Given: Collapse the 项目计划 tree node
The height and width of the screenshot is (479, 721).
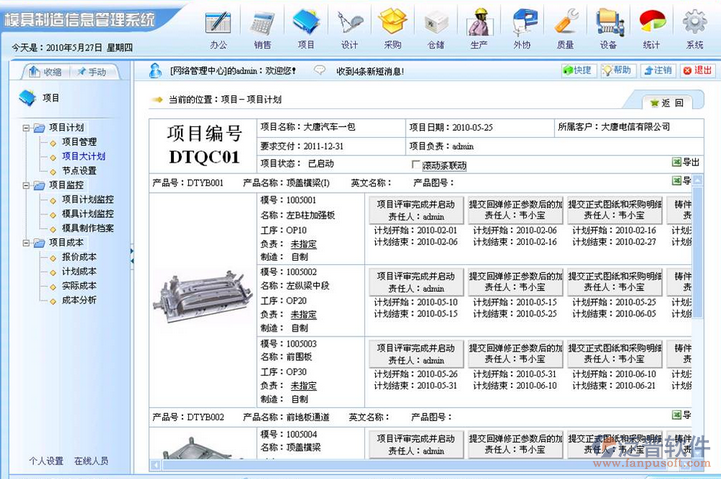Looking at the screenshot, I should (26, 128).
